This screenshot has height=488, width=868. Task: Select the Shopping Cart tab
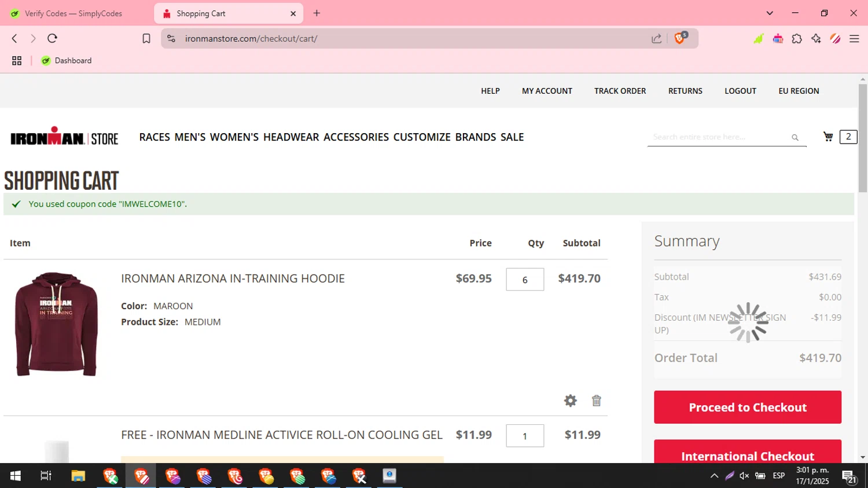229,13
